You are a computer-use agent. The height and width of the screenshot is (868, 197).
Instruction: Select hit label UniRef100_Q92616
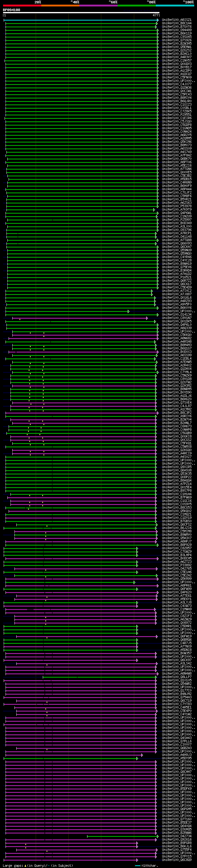(x=176, y=839)
